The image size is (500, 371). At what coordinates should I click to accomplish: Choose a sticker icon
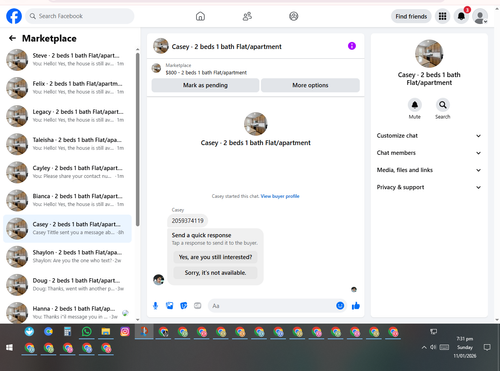coord(184,306)
